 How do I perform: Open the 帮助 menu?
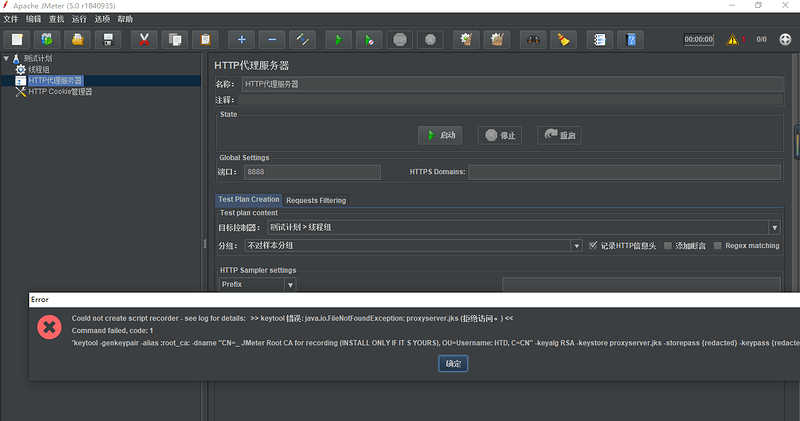[125, 19]
